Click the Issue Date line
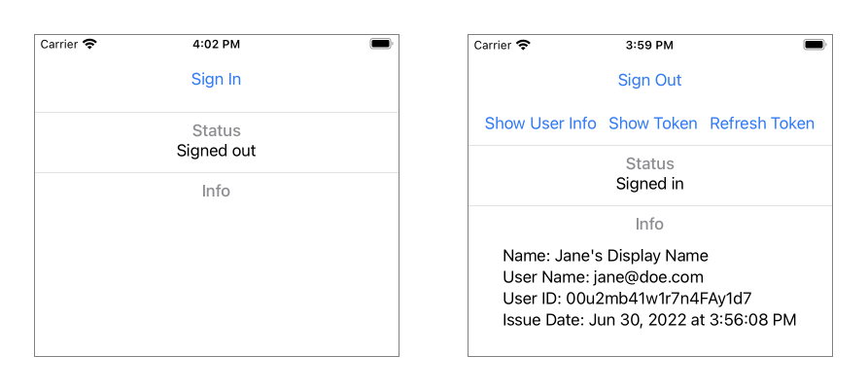The width and height of the screenshot is (868, 392). pyautogui.click(x=649, y=319)
